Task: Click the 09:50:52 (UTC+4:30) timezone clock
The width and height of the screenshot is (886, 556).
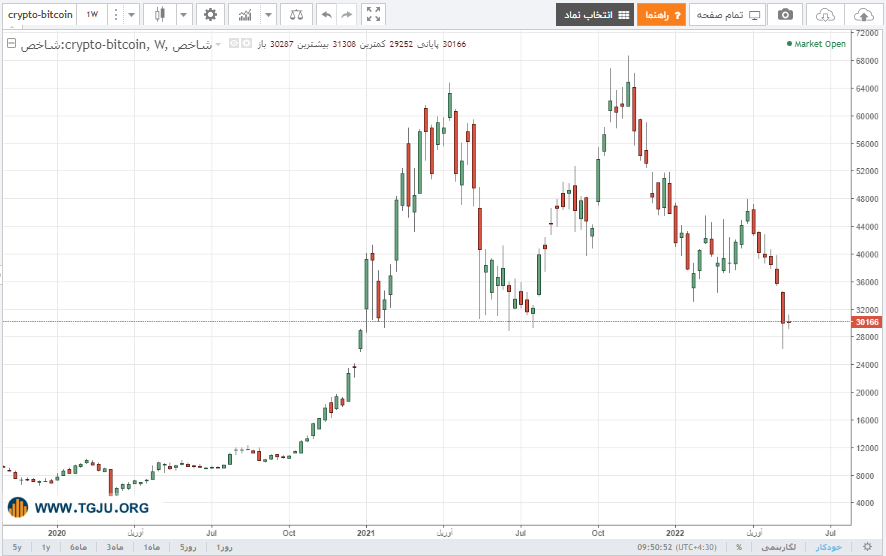Action: (677, 547)
